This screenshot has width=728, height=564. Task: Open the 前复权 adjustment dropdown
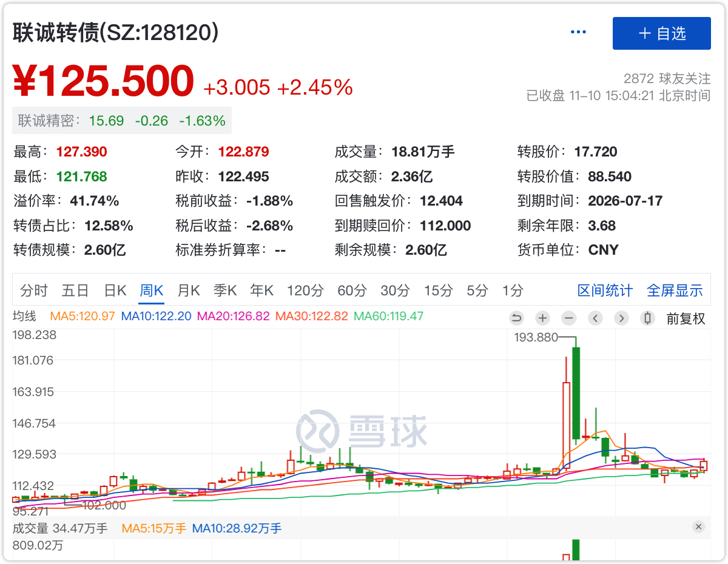click(x=686, y=318)
